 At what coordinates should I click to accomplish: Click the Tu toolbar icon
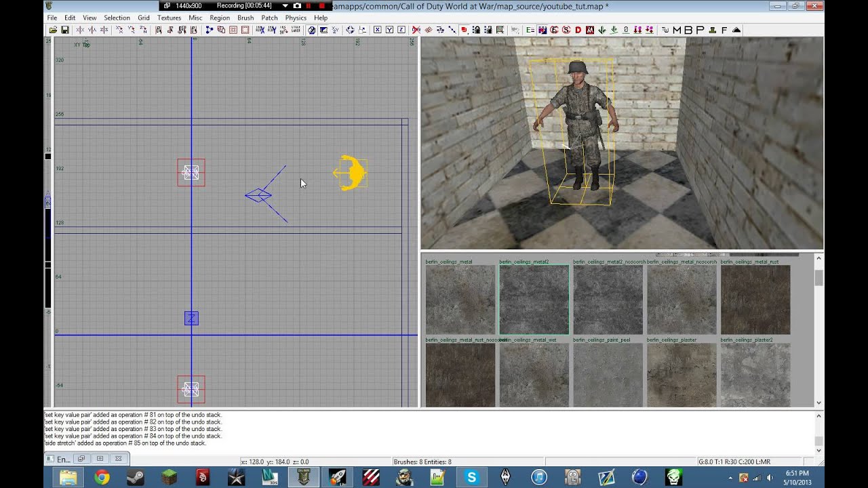tap(665, 30)
